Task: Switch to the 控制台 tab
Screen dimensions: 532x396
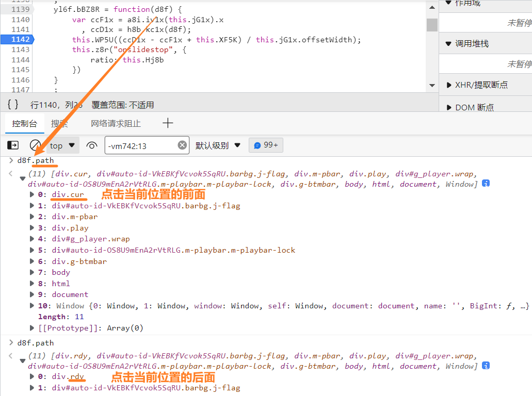Action: (24, 123)
